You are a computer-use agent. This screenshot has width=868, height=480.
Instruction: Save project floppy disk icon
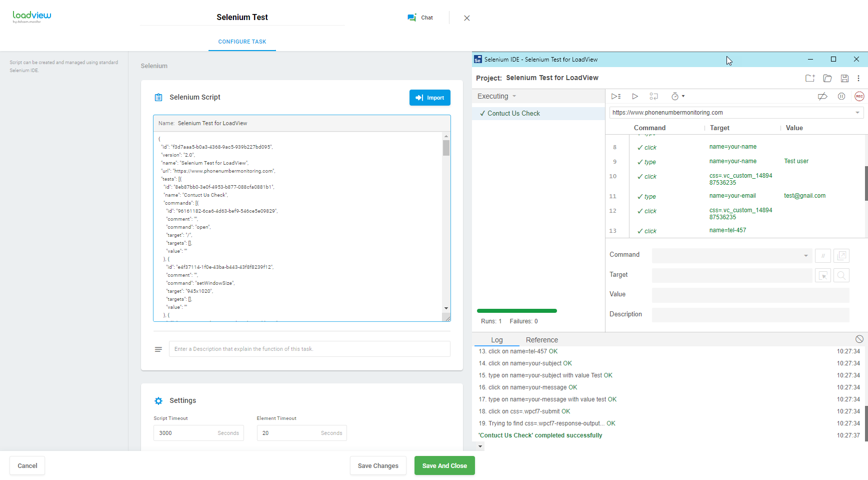pos(844,78)
